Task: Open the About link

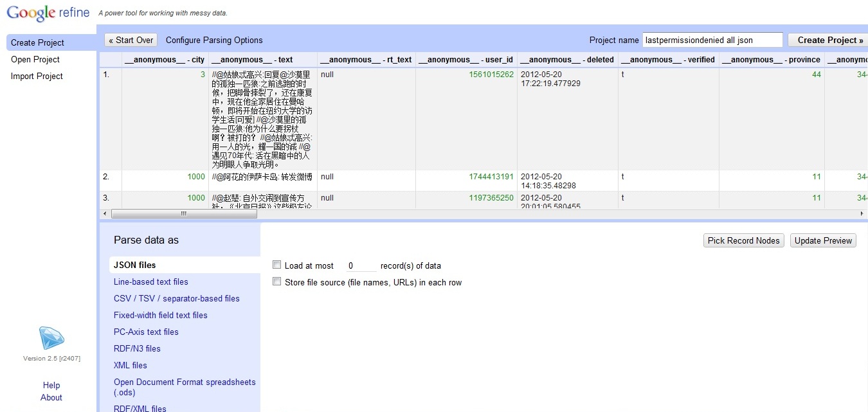Action: coord(51,397)
